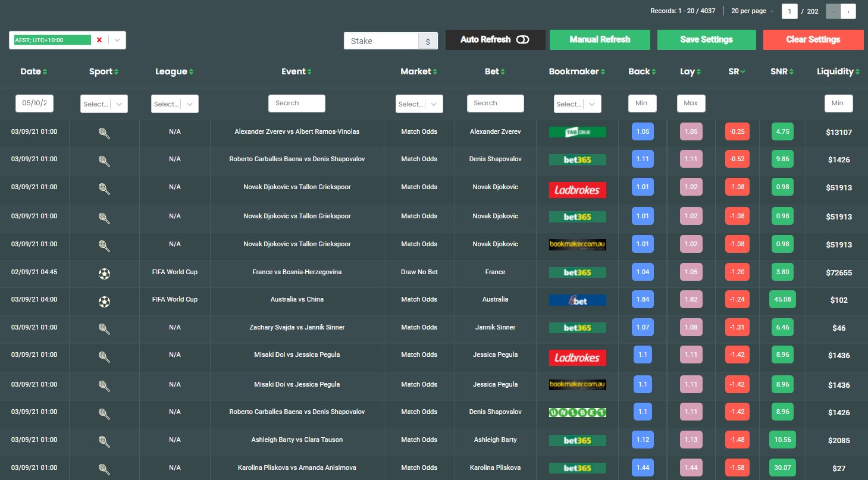Click the Bet Search field
Screen dimensions: 868x480
(x=496, y=103)
